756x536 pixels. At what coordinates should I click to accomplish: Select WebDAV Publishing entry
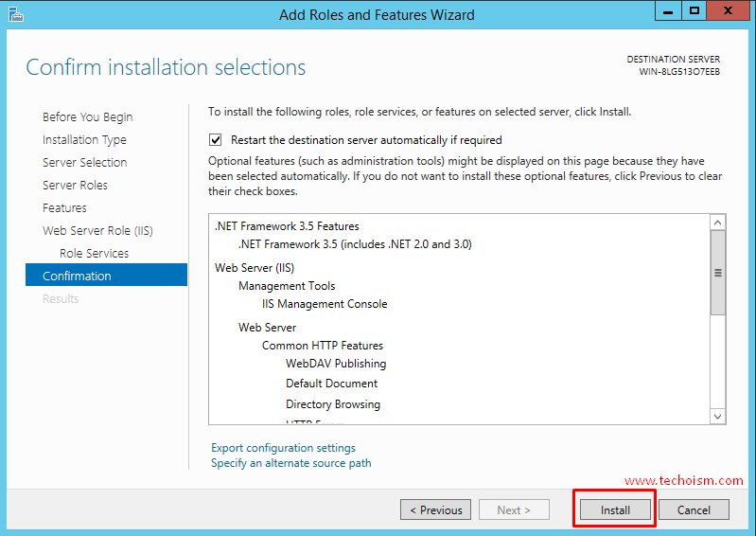click(x=336, y=364)
